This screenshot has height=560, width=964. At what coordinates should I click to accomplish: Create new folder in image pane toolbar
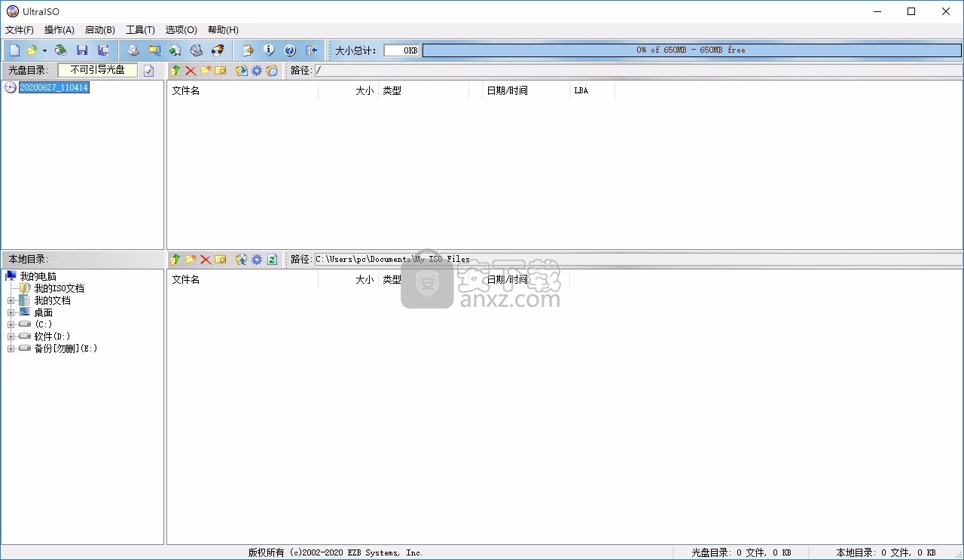[x=206, y=70]
